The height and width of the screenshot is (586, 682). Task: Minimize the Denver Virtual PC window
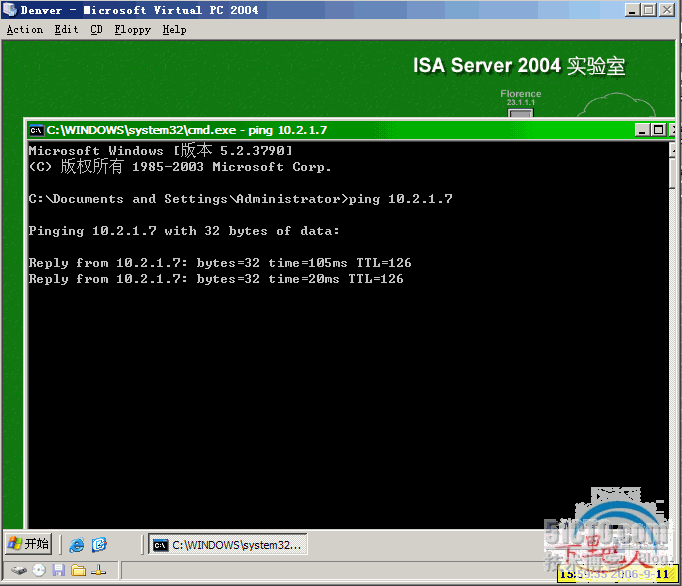click(x=632, y=10)
